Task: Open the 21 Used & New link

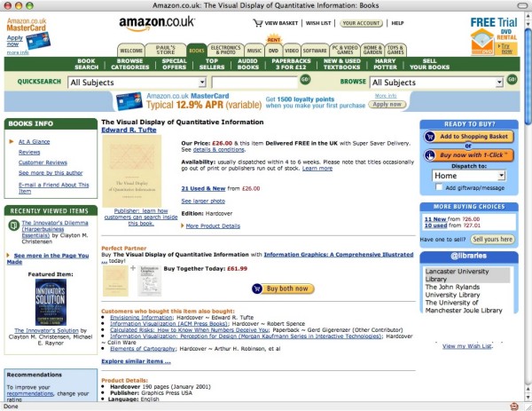Action: click(x=203, y=188)
